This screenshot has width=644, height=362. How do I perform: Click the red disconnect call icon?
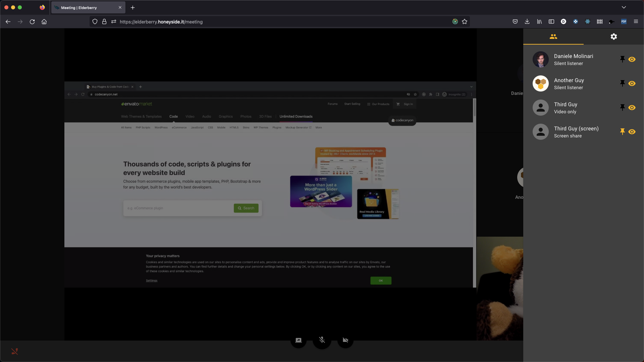15,351
